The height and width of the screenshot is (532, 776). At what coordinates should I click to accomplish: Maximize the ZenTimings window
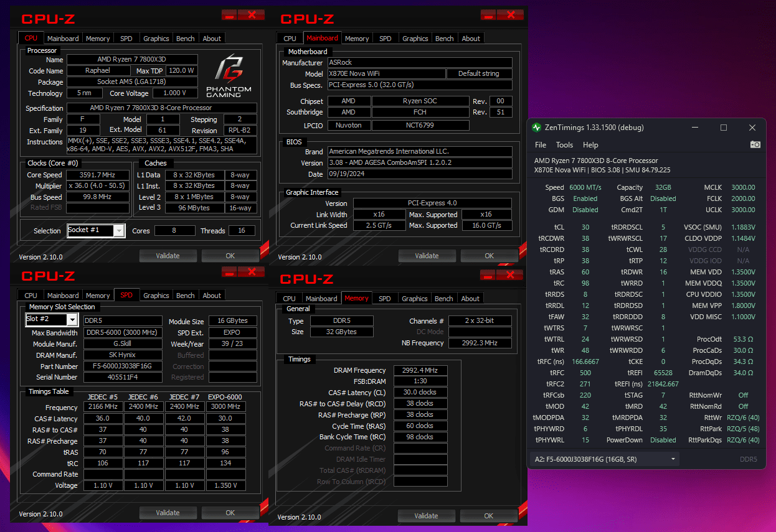tap(724, 128)
